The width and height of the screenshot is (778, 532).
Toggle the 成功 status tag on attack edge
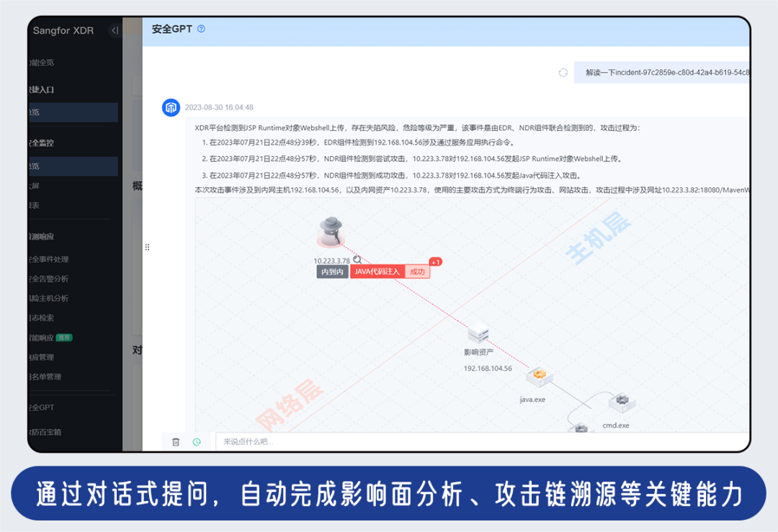coord(418,271)
